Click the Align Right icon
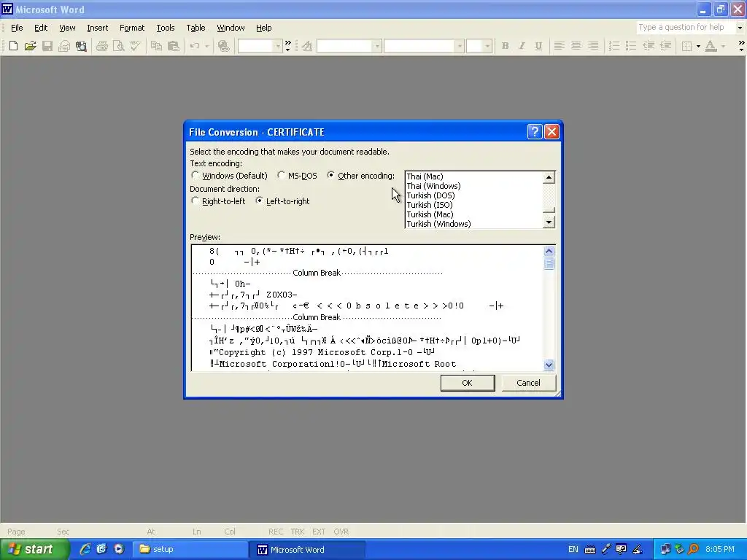 pos(593,46)
